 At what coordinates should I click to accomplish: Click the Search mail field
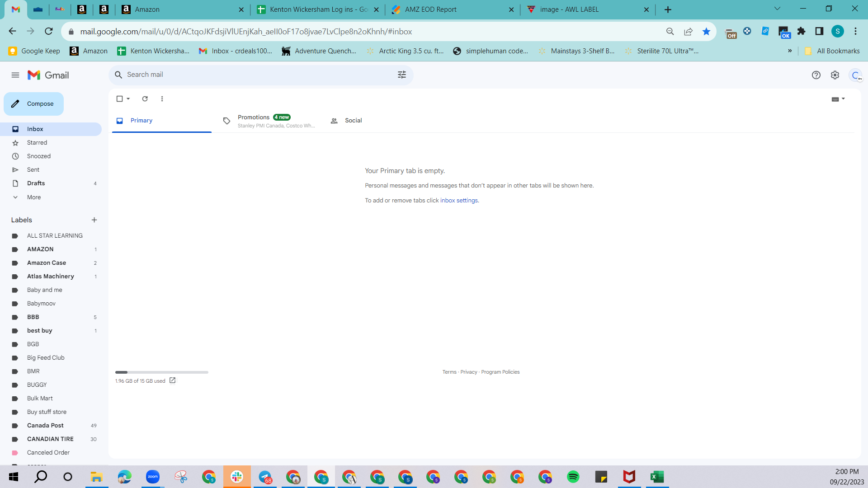click(261, 75)
